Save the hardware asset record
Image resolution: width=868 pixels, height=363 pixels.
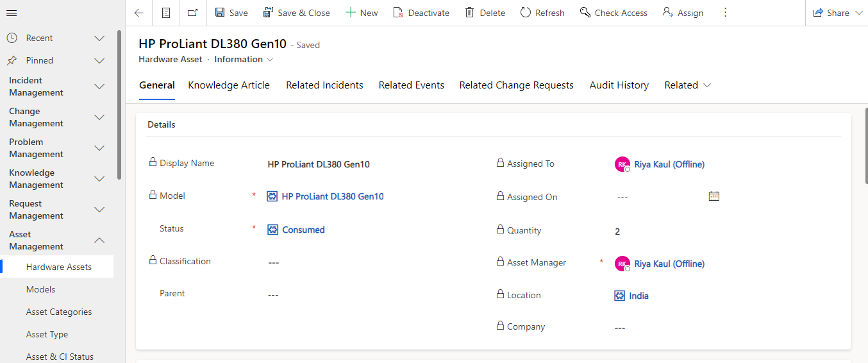[231, 13]
